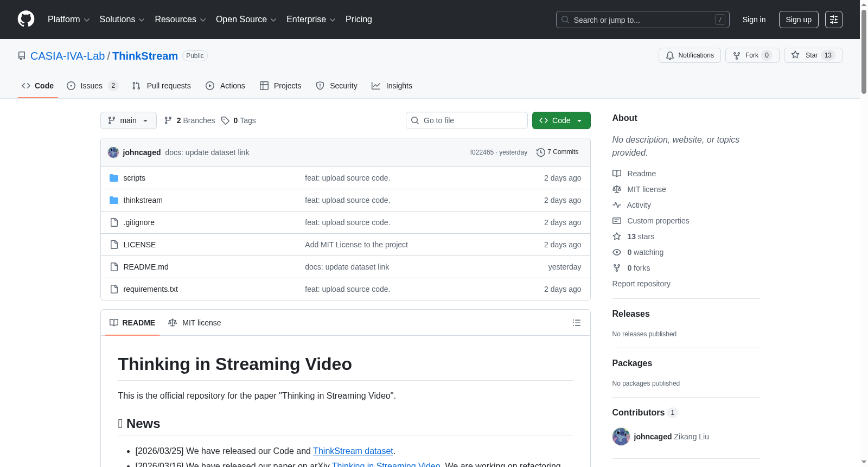View the 2 Branches list
The height and width of the screenshot is (467, 868).
coord(189,120)
